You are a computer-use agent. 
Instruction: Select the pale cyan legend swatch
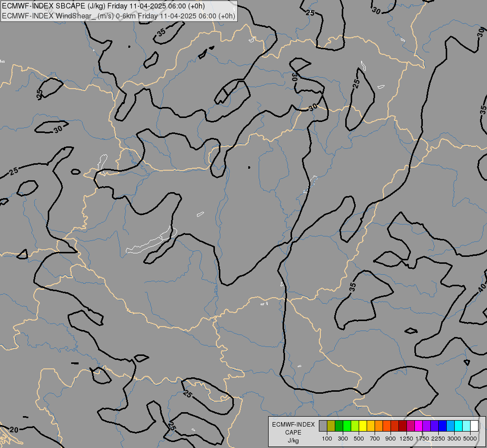[x=466, y=426]
